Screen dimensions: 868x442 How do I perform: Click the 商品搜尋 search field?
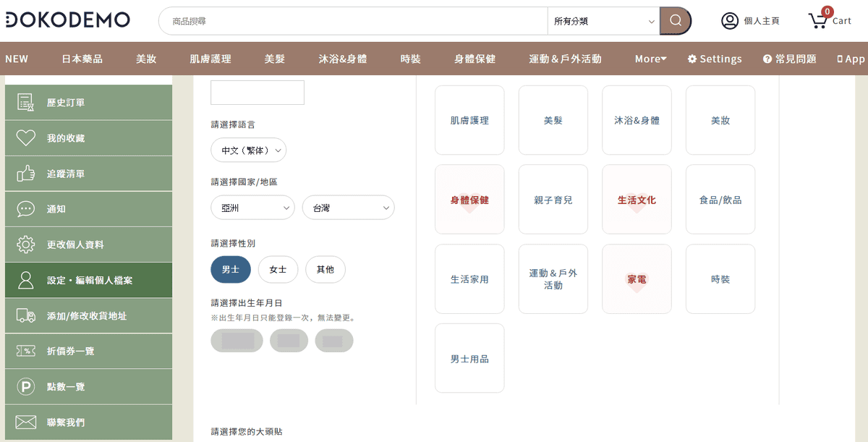tap(354, 21)
